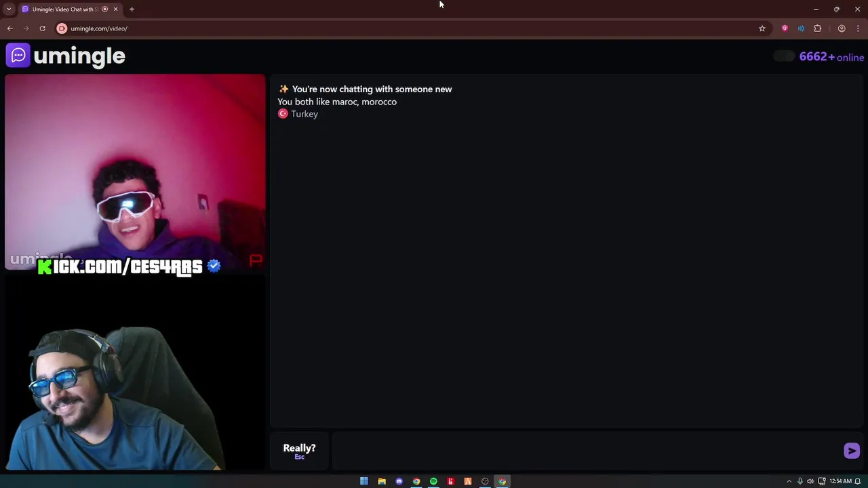Click the purple send message arrow button
This screenshot has width=868, height=488.
[x=852, y=451]
